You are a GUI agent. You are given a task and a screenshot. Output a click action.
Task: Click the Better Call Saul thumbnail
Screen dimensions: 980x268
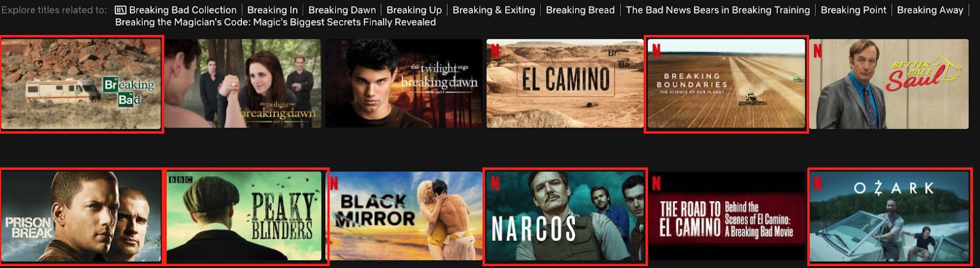tap(889, 84)
